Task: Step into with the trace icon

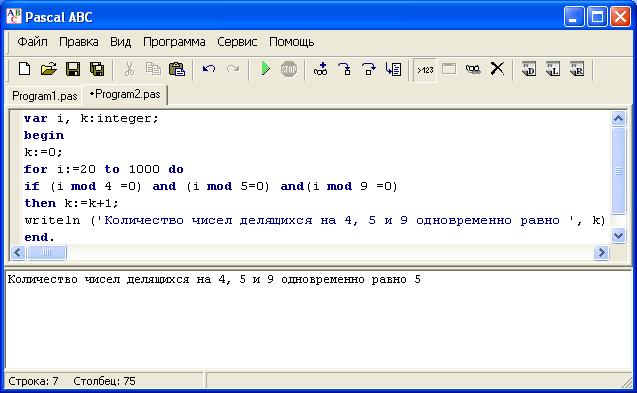Action: click(344, 69)
